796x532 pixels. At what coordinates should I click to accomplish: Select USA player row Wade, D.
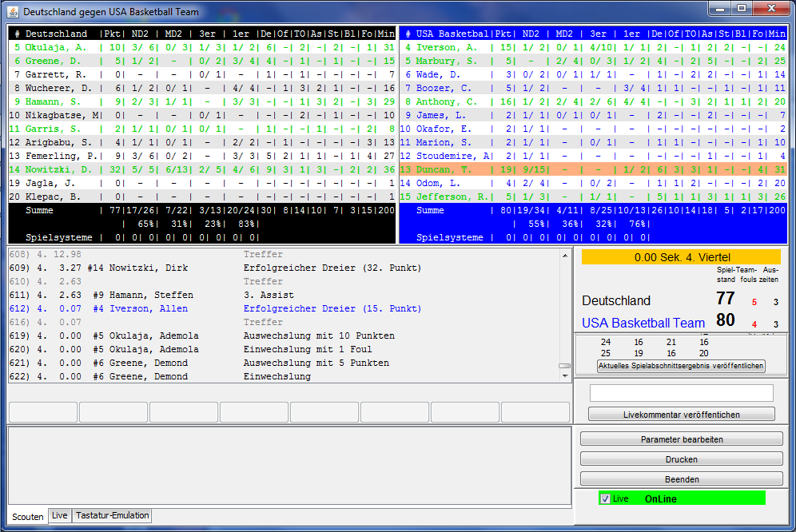click(593, 74)
